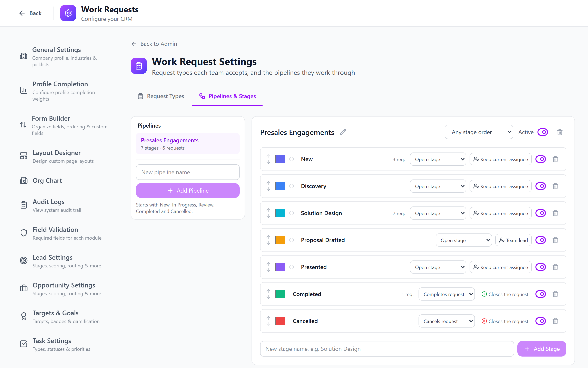Switch to the Request Types tab
This screenshot has width=588, height=368.
coord(161,96)
